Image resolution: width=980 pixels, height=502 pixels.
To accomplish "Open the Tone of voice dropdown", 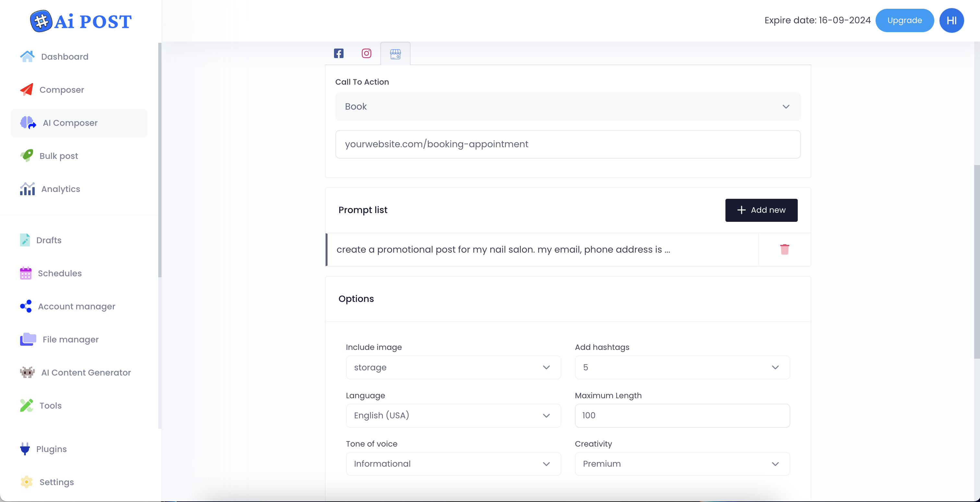I will pos(453,464).
